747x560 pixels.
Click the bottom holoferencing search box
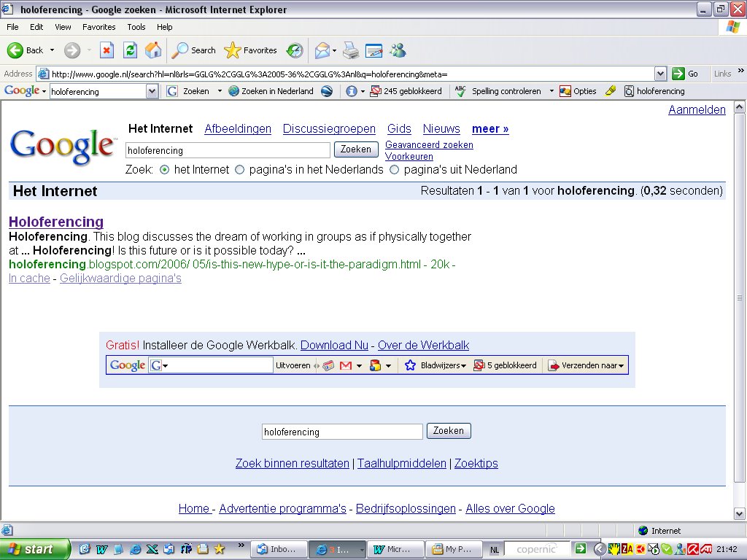342,432
